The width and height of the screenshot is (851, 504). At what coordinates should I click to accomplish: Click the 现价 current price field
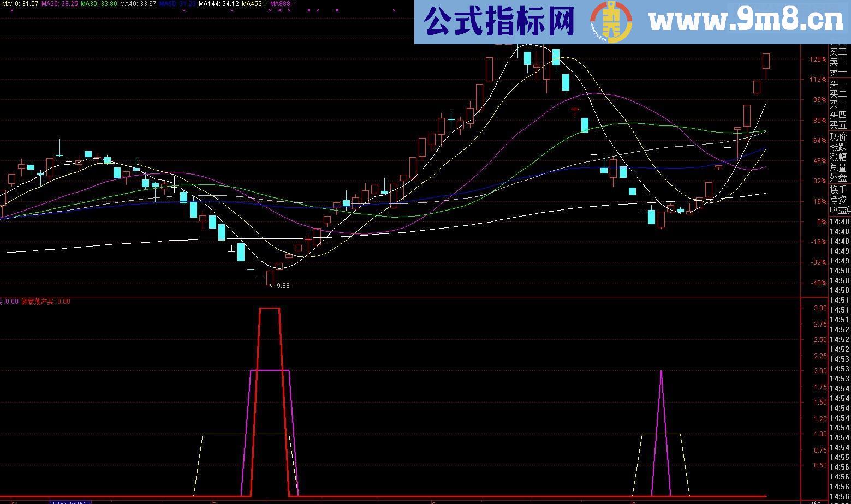tap(837, 136)
